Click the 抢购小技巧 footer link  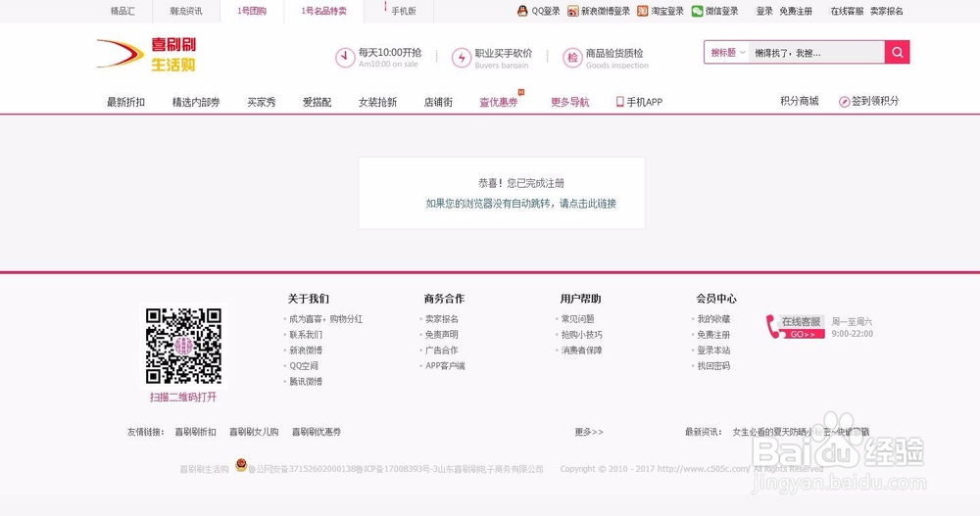click(582, 334)
